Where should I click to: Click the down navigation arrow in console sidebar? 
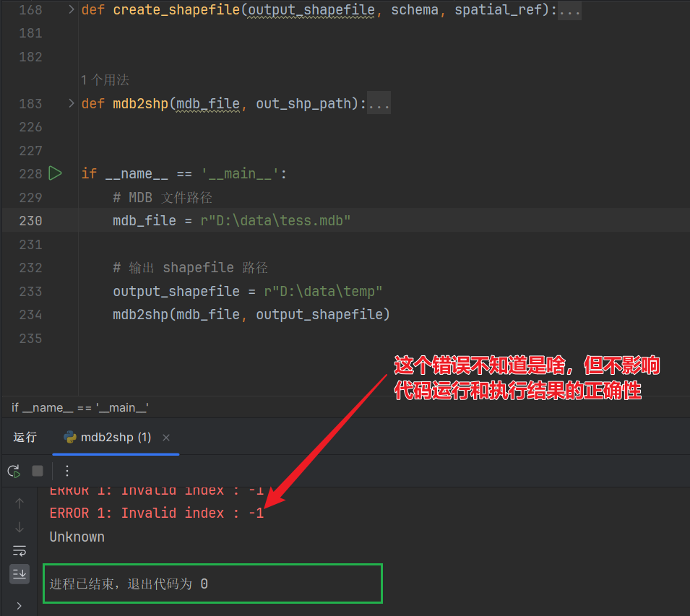19,527
